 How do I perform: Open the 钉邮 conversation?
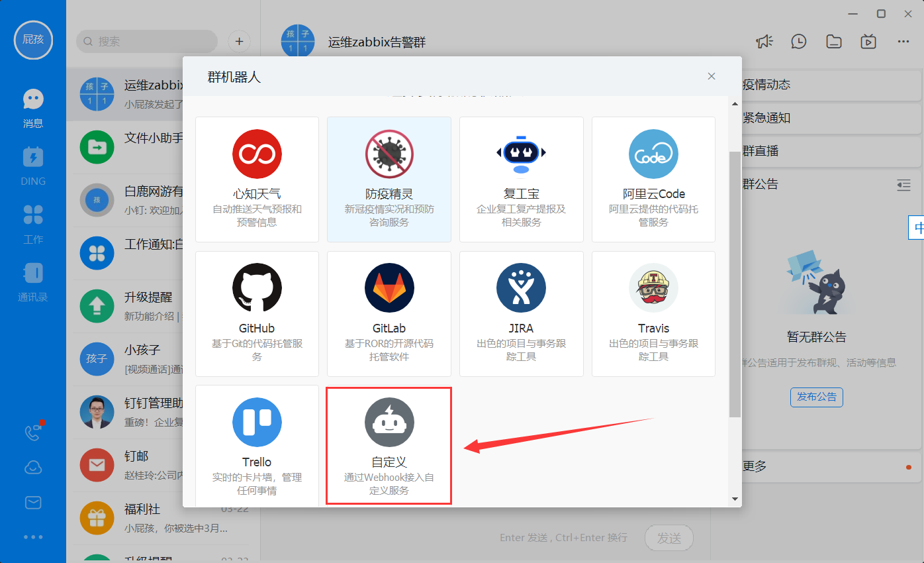(x=125, y=465)
